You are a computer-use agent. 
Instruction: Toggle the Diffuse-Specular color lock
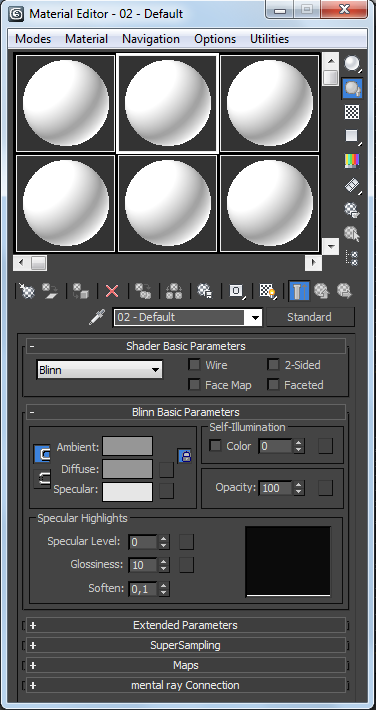point(42,479)
